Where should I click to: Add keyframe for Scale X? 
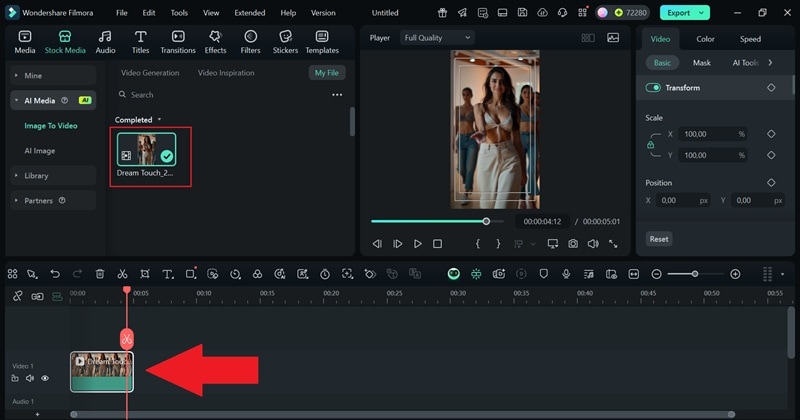(771, 134)
